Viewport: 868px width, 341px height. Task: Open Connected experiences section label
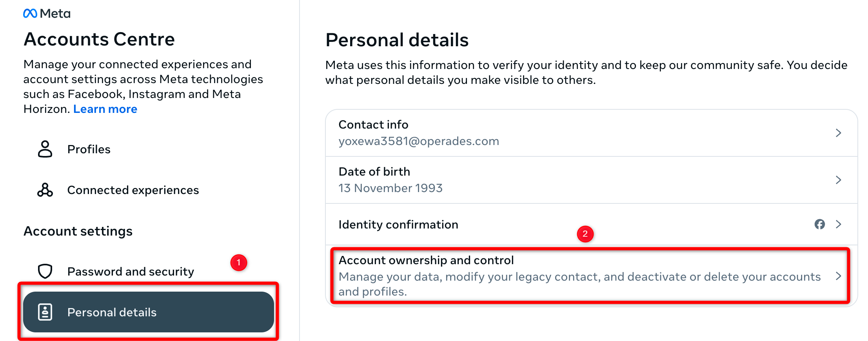point(133,190)
